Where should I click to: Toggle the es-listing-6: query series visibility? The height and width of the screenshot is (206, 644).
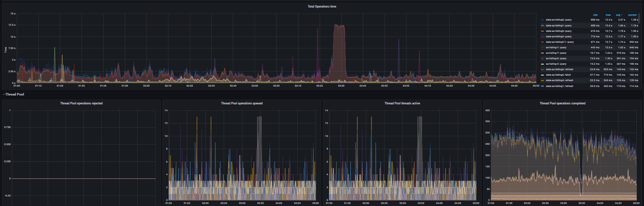click(x=556, y=59)
